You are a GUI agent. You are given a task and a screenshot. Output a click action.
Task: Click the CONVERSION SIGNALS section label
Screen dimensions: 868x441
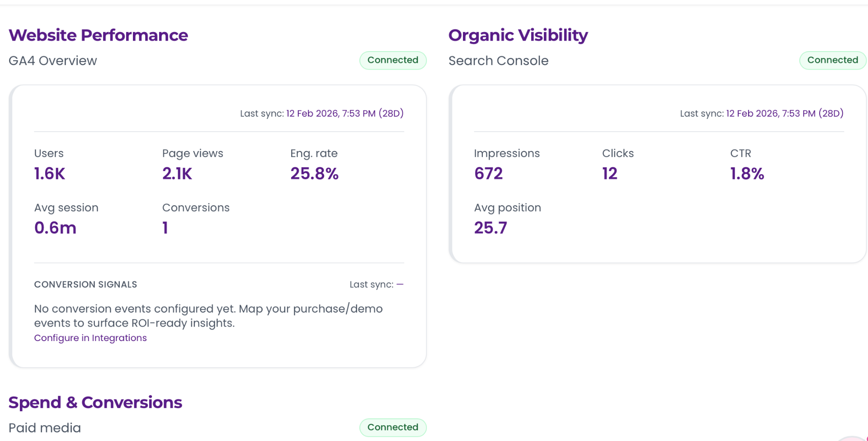(85, 285)
